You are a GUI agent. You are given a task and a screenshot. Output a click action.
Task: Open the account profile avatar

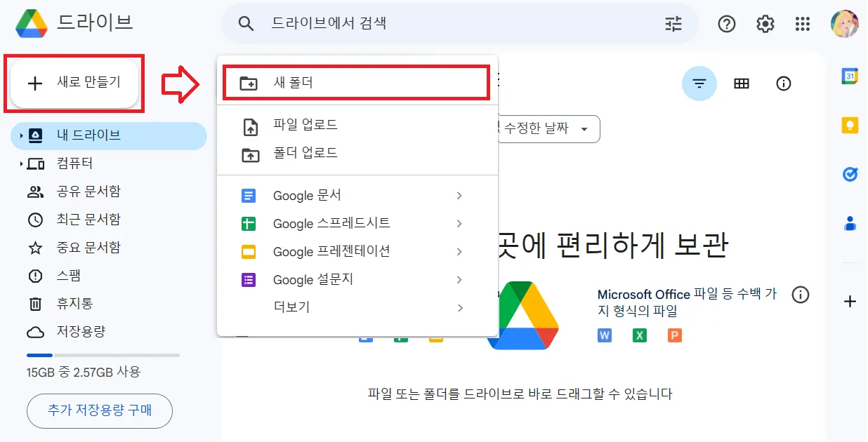(x=844, y=24)
